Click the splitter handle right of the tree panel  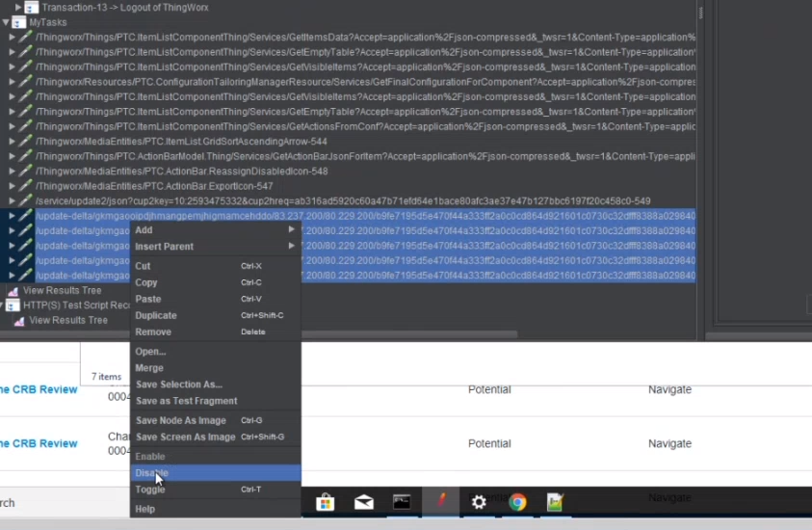pyautogui.click(x=700, y=13)
